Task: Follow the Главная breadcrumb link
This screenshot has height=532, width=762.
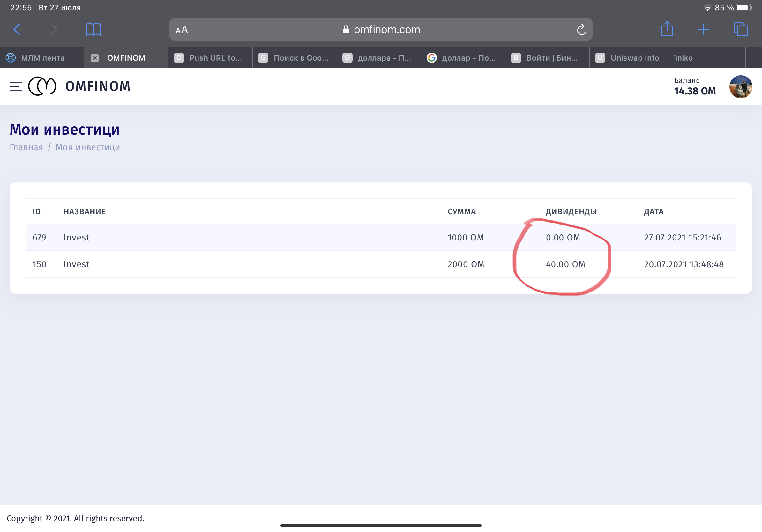Action: (x=26, y=147)
